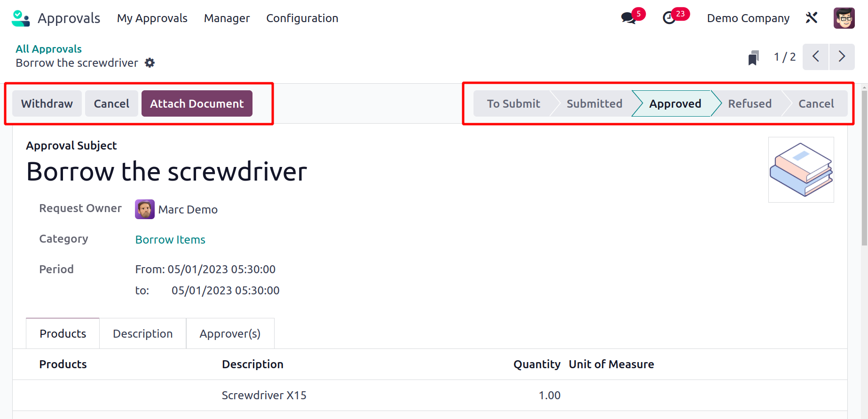Open the Demo Company switcher

(748, 18)
